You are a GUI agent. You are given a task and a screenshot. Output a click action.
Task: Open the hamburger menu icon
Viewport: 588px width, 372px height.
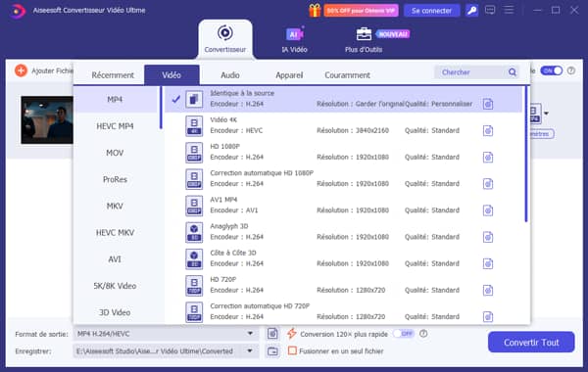(509, 10)
